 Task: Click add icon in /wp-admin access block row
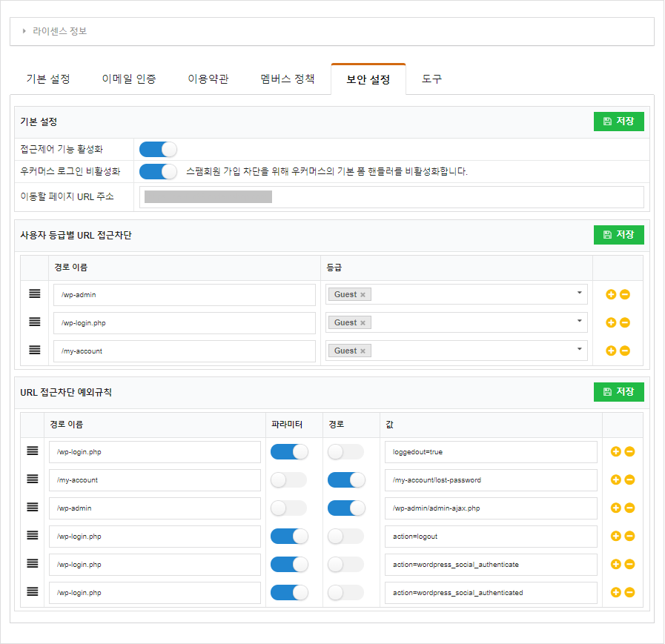(611, 295)
